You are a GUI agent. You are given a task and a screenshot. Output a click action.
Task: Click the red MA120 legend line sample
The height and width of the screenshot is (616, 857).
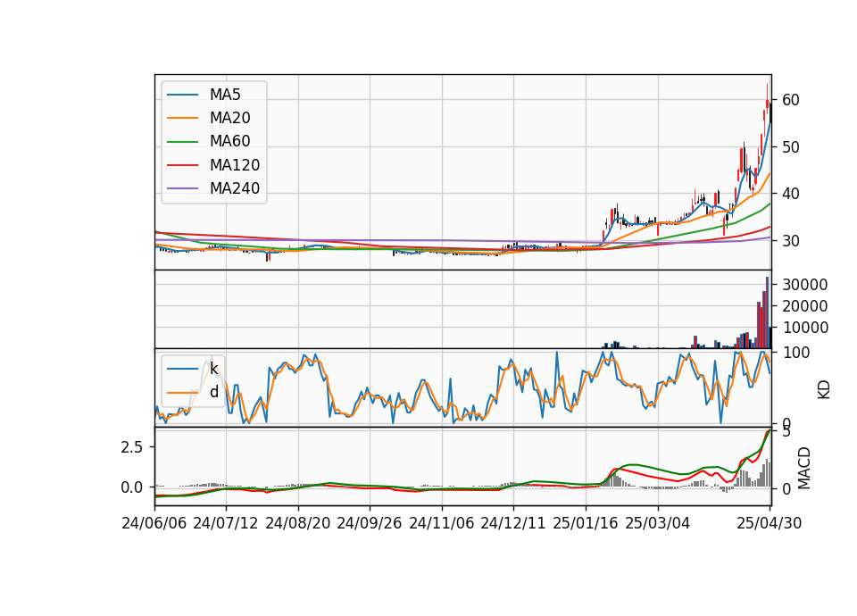(182, 165)
